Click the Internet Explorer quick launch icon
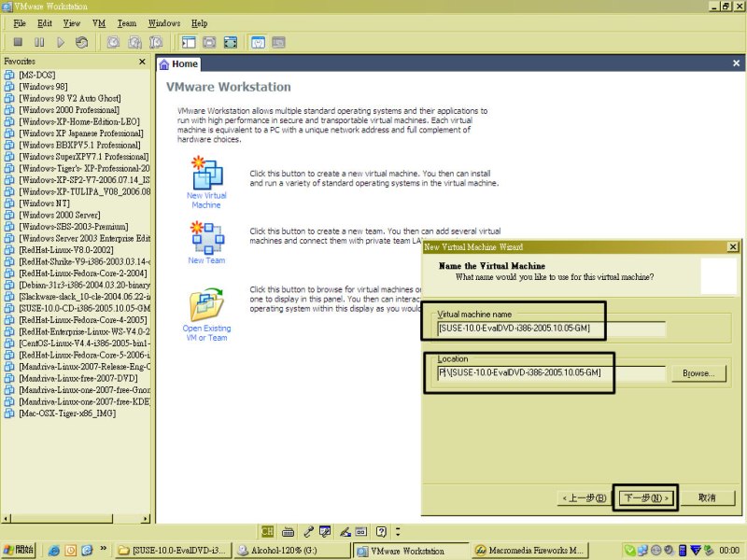747x560 pixels. (54, 551)
